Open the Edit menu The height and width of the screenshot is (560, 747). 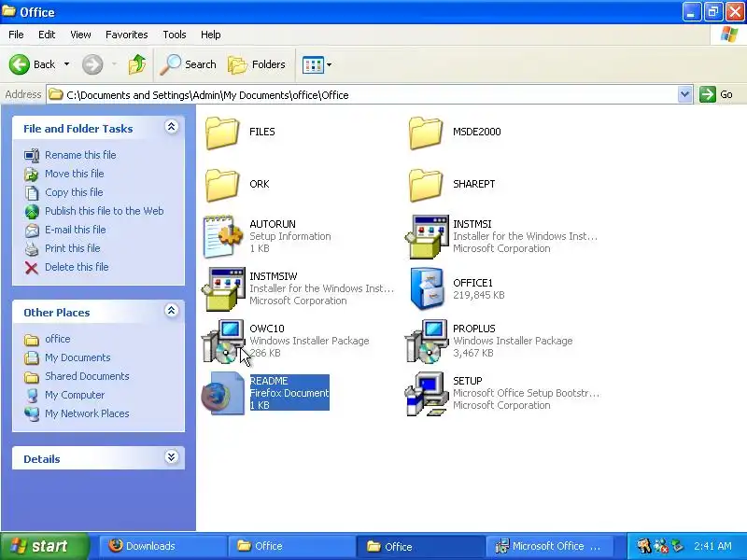[x=47, y=35]
